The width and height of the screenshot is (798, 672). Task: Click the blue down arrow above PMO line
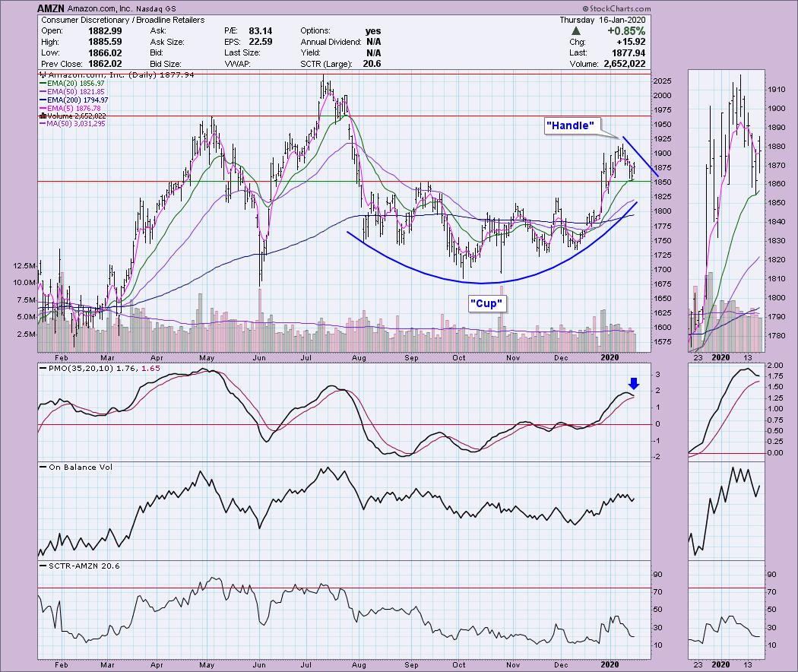click(x=634, y=383)
